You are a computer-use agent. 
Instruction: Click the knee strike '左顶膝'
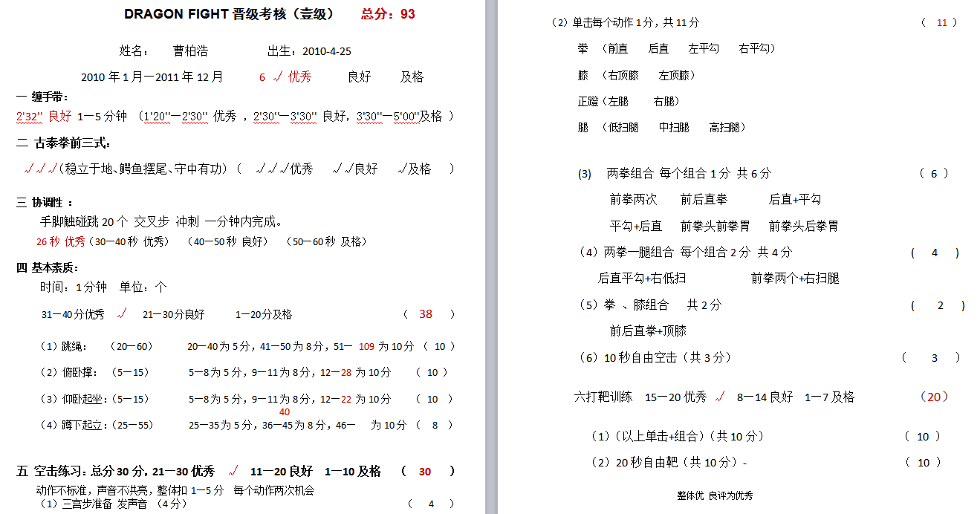point(674,75)
